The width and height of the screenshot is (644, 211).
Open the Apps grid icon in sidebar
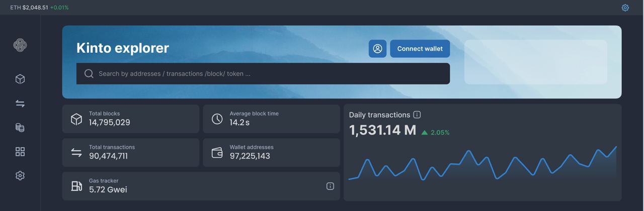[x=20, y=152]
